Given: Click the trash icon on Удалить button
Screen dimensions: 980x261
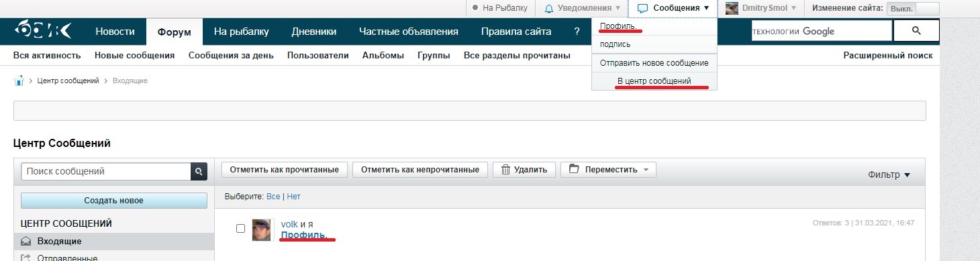Looking at the screenshot, I should coord(505,170).
